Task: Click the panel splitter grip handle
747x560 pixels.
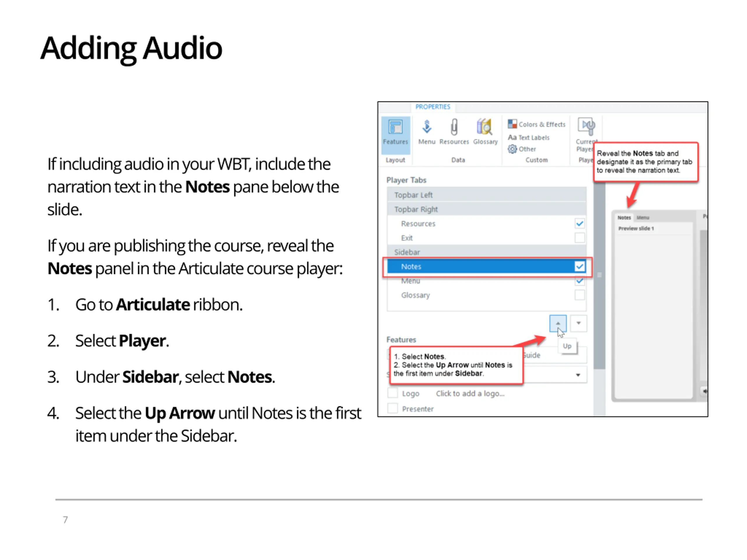Action: coord(599,275)
